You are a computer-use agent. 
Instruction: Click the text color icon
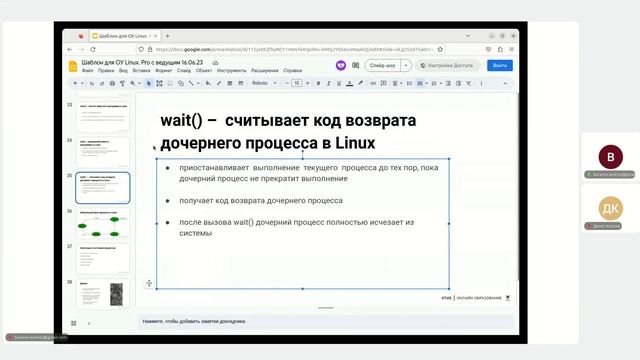tap(349, 83)
